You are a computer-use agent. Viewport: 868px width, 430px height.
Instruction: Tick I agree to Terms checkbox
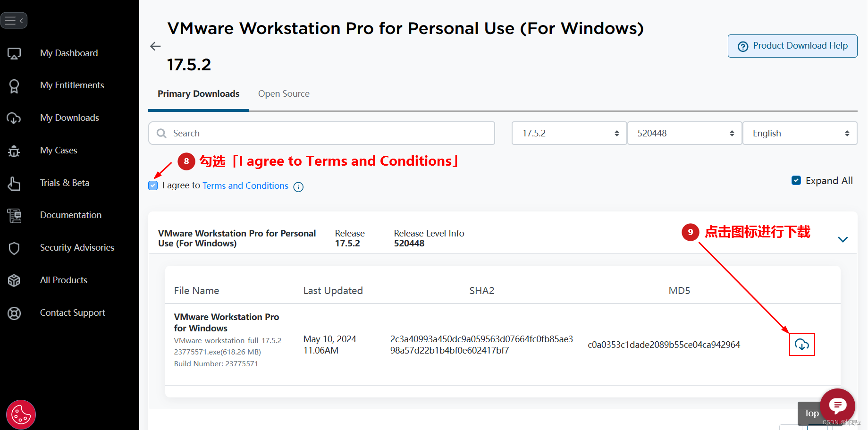coord(153,185)
